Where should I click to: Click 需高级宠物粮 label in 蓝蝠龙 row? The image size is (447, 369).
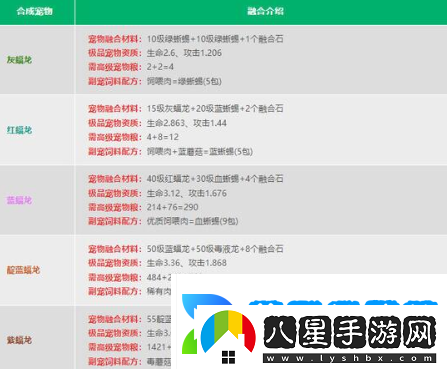click(x=115, y=207)
